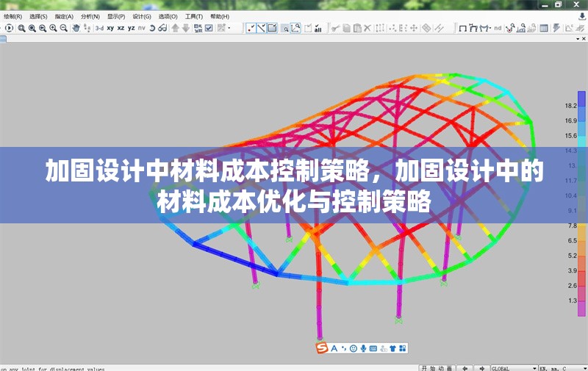The height and width of the screenshot is (371, 588).
Task: Open the 帮助(H) menu
Action: point(220,16)
